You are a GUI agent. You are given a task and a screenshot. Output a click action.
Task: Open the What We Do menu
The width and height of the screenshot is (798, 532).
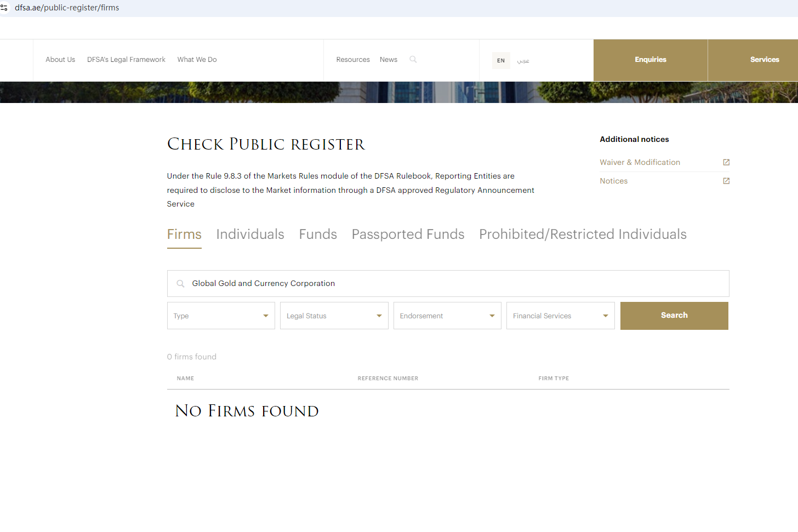pyautogui.click(x=197, y=60)
